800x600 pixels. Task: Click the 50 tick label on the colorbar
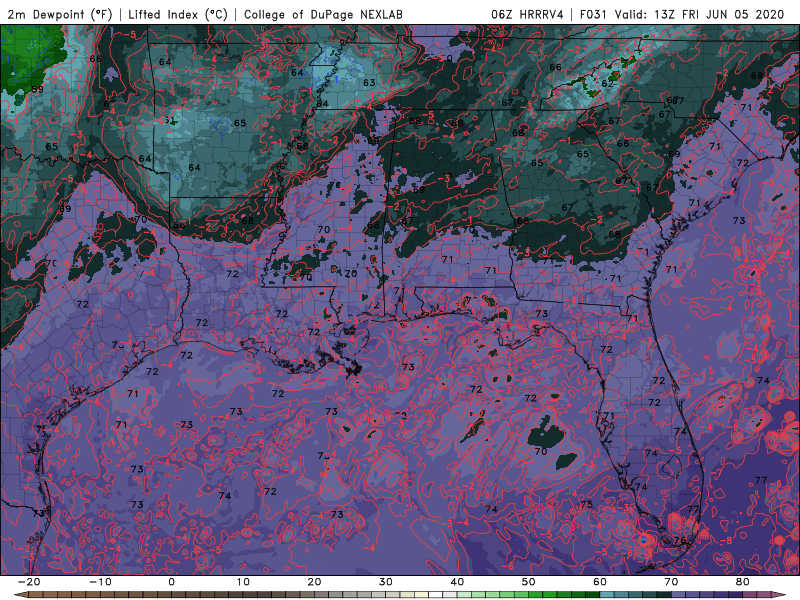tap(529, 582)
